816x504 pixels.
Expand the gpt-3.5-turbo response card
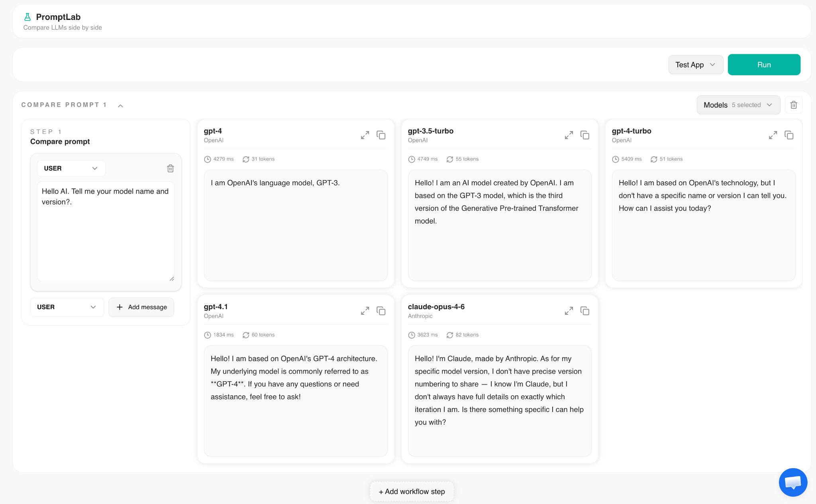click(569, 135)
